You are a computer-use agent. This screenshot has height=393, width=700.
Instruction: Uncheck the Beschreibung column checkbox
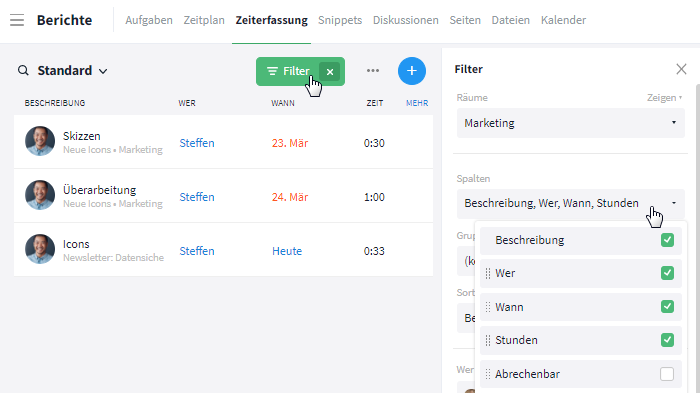667,240
